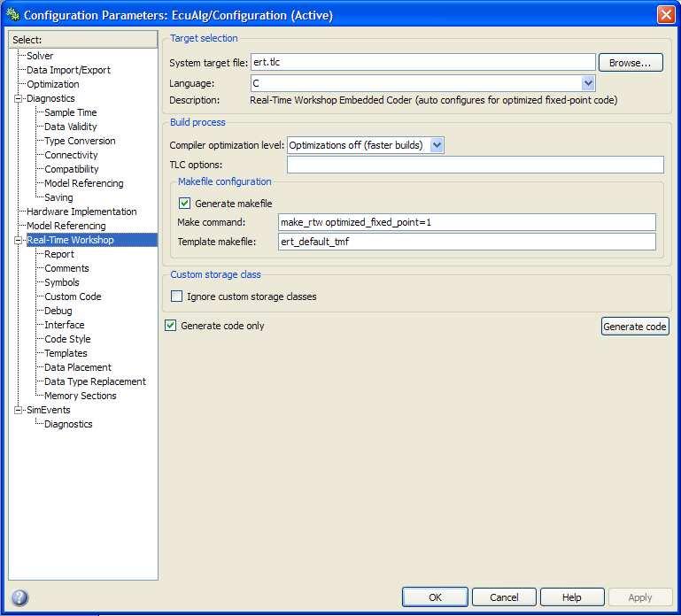Open the Templates pane
This screenshot has height=616, width=681.
click(66, 353)
